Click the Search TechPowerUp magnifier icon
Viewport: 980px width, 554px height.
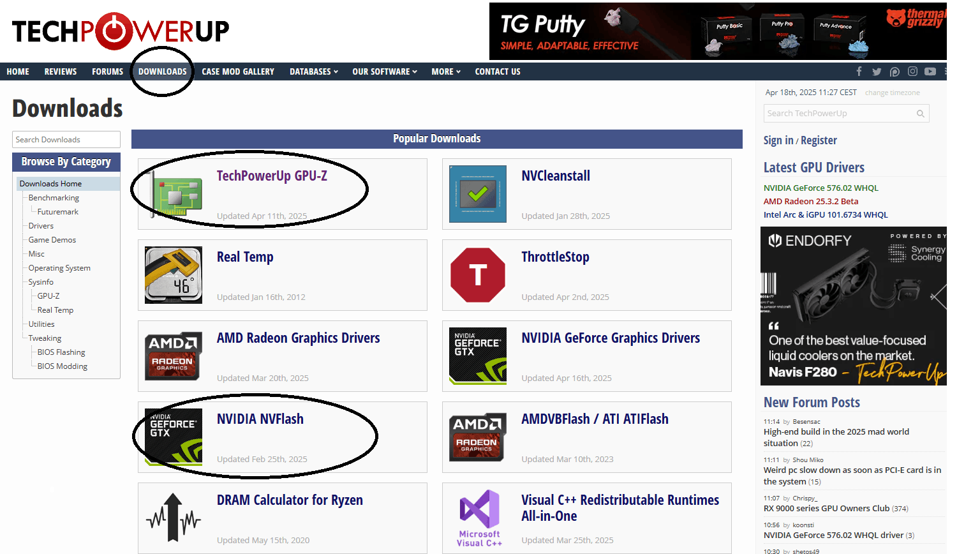coord(921,114)
